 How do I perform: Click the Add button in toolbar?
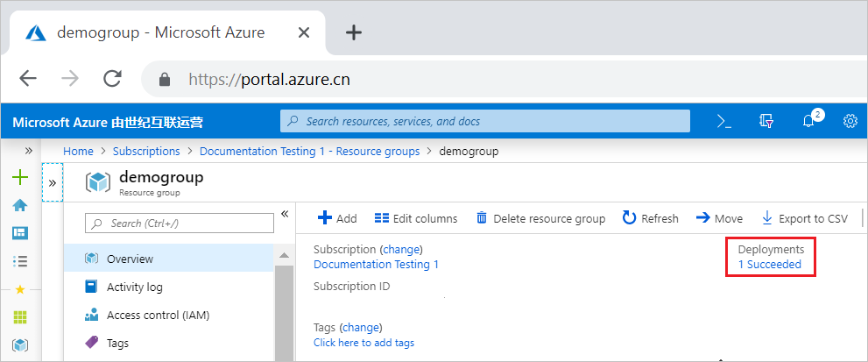pyautogui.click(x=337, y=218)
